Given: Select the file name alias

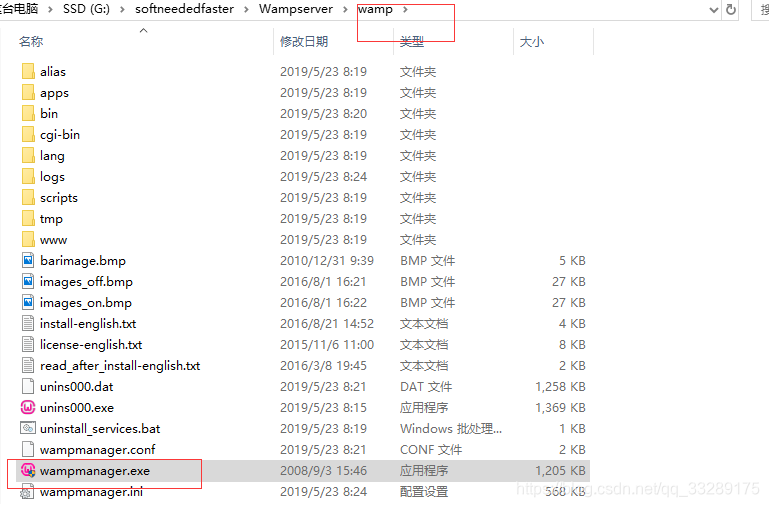Looking at the screenshot, I should (53, 72).
